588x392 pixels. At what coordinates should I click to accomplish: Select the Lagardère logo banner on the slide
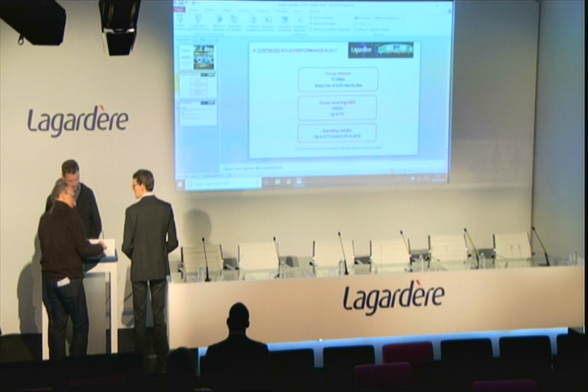pyautogui.click(x=381, y=50)
